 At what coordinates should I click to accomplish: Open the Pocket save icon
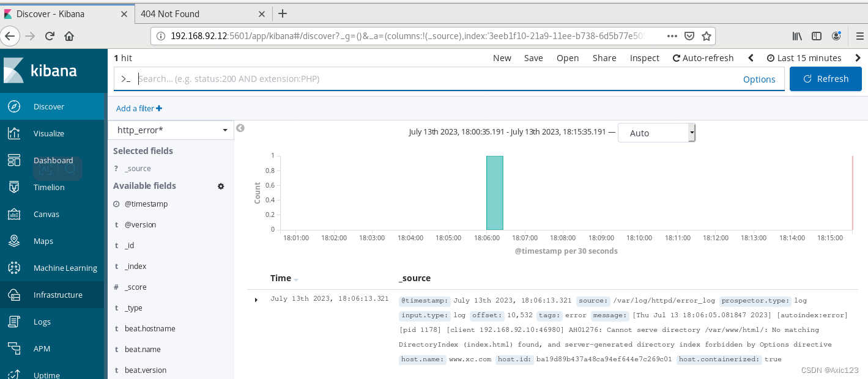[689, 36]
